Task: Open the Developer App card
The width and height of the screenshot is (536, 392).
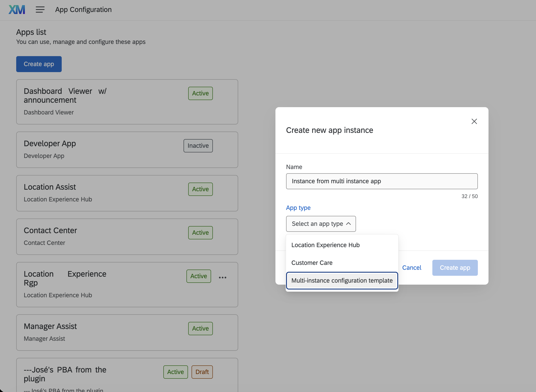Action: 127,150
